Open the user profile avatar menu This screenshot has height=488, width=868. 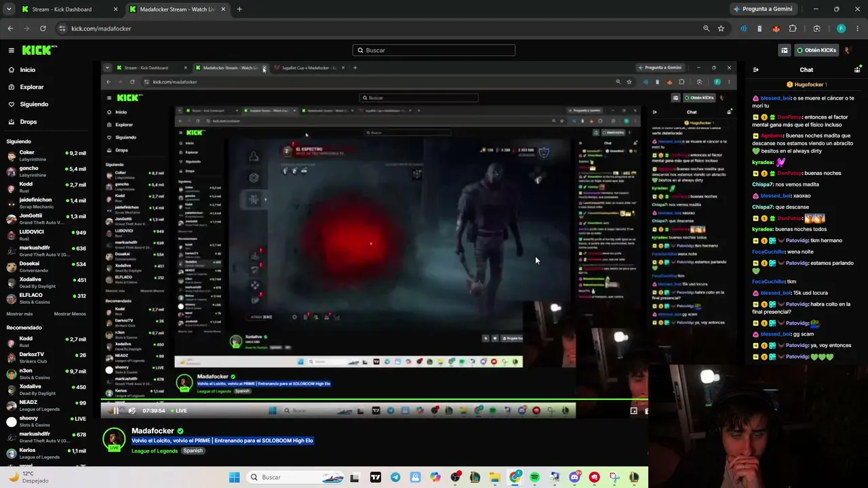point(848,50)
